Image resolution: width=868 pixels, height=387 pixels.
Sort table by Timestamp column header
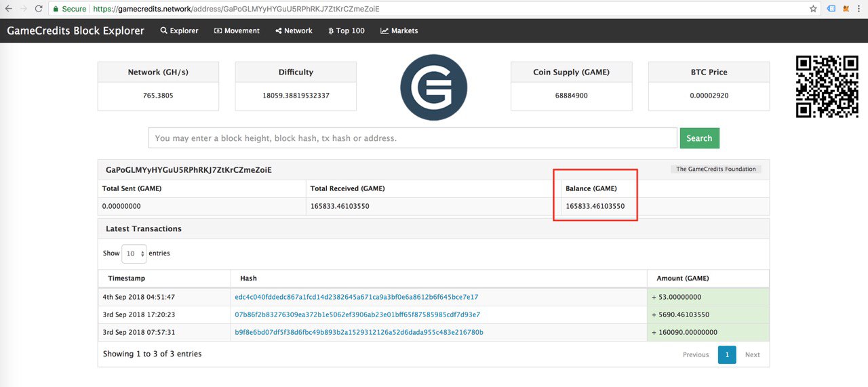click(164, 278)
